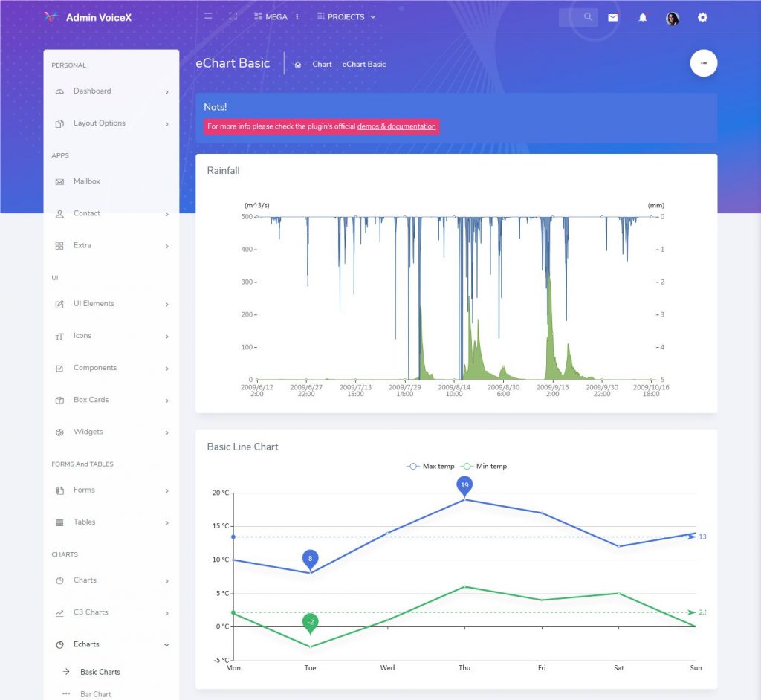Open the notifications bell icon
Image resolution: width=761 pixels, height=700 pixels.
point(643,17)
